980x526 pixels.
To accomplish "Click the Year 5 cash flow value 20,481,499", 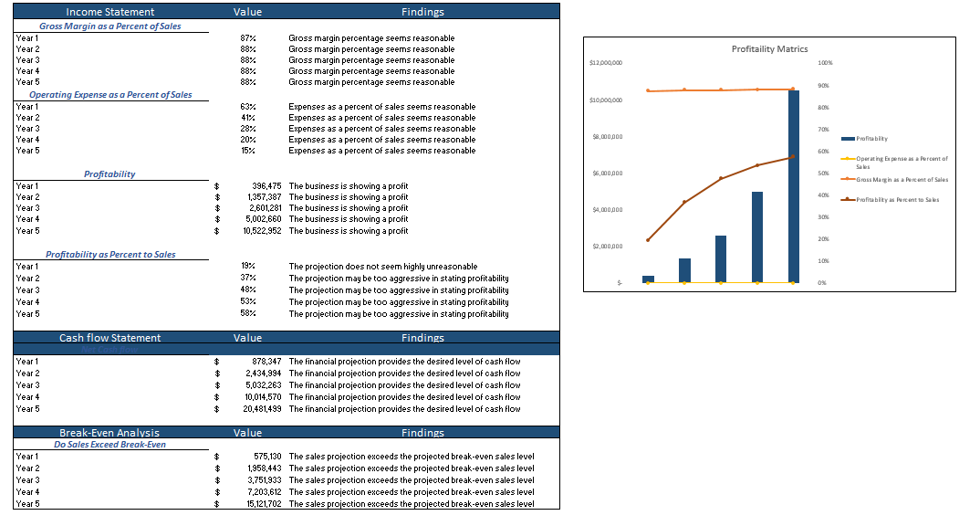I will [255, 409].
